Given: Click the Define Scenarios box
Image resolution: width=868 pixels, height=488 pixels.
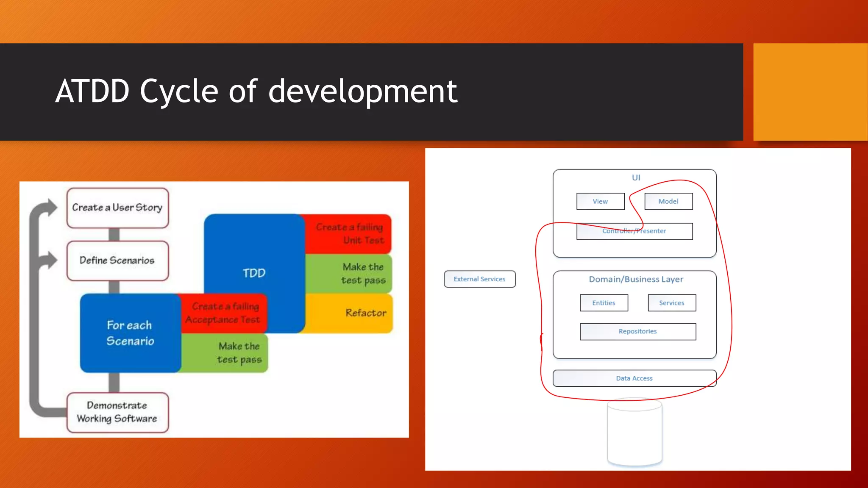Looking at the screenshot, I should (x=117, y=261).
